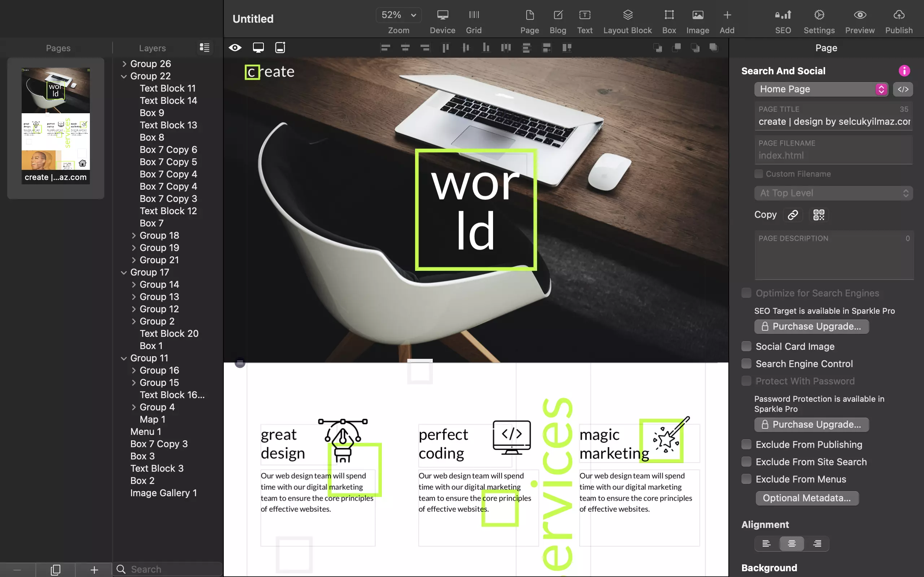Select the mobile device preview icon
The image size is (924, 577).
279,47
